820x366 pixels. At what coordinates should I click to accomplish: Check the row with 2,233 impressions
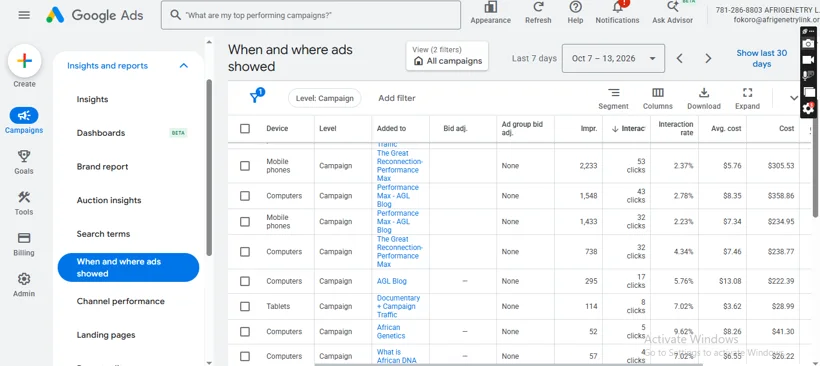[245, 166]
